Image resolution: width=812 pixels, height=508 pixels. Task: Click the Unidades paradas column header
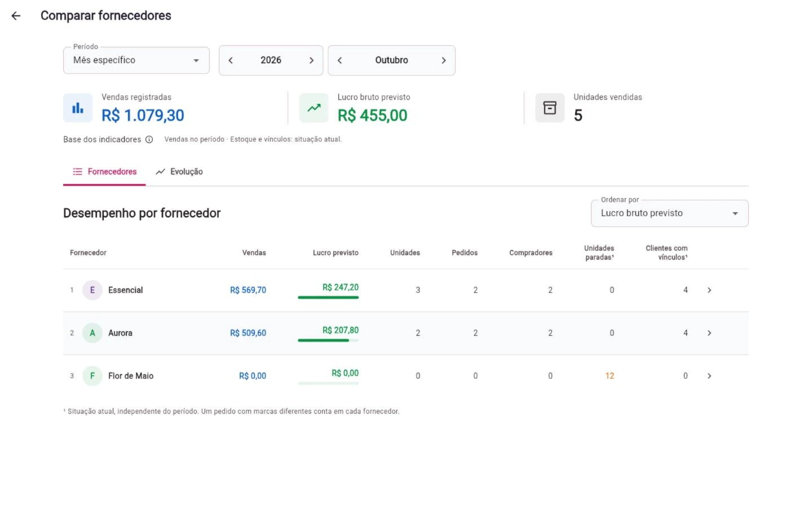[599, 253]
